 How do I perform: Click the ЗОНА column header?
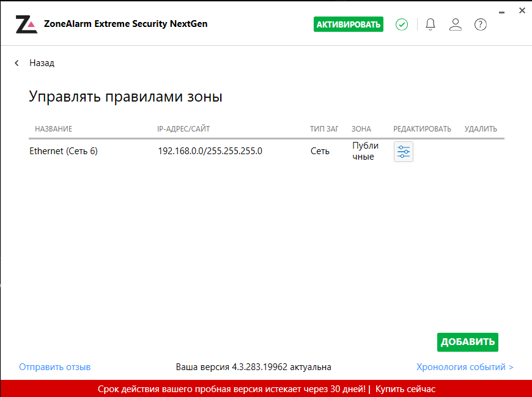click(361, 129)
